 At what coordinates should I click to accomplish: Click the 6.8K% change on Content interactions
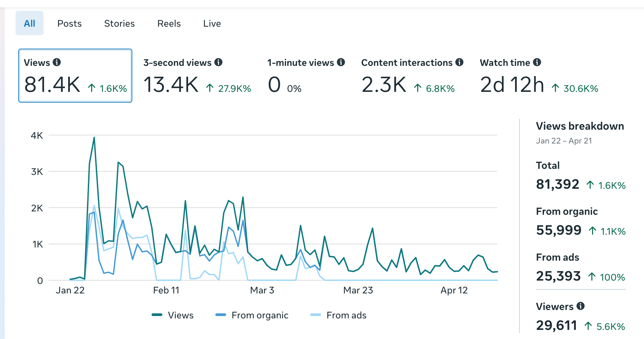click(434, 88)
